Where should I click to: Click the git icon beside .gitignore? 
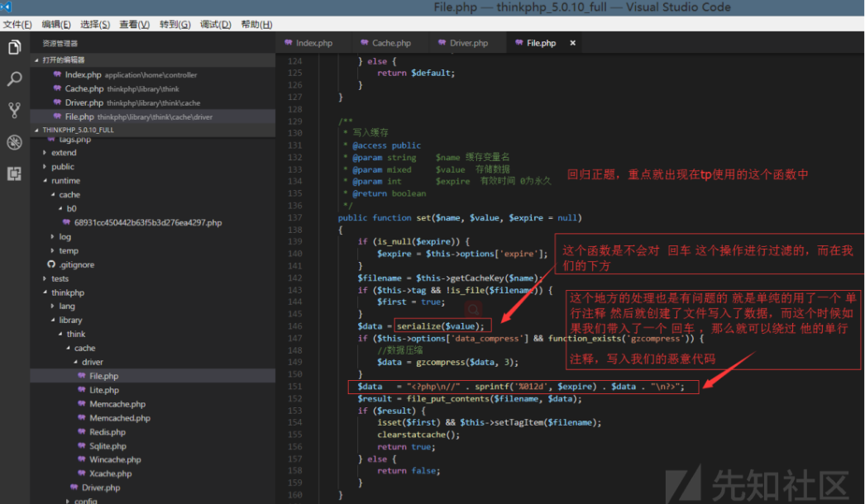click(x=51, y=264)
